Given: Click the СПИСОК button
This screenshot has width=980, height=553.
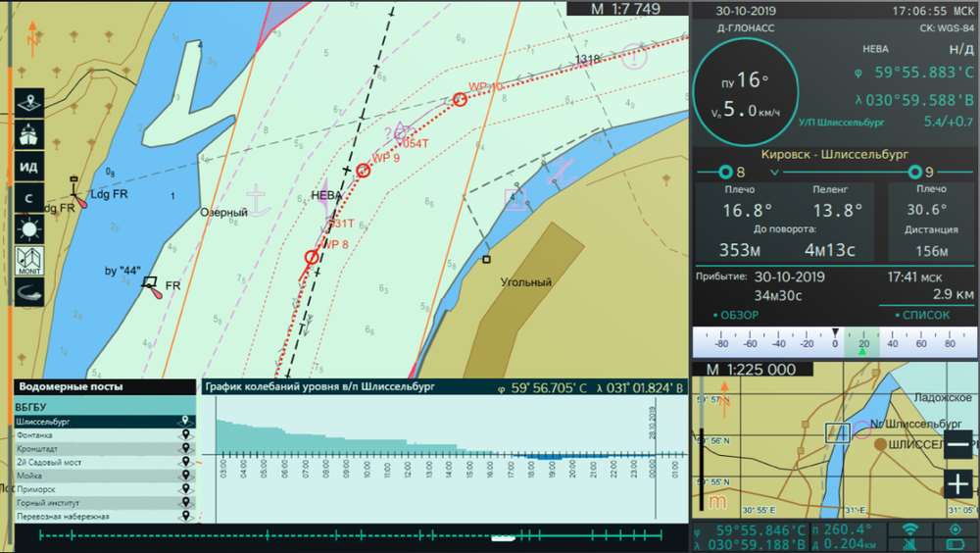Looking at the screenshot, I should coord(921,315).
